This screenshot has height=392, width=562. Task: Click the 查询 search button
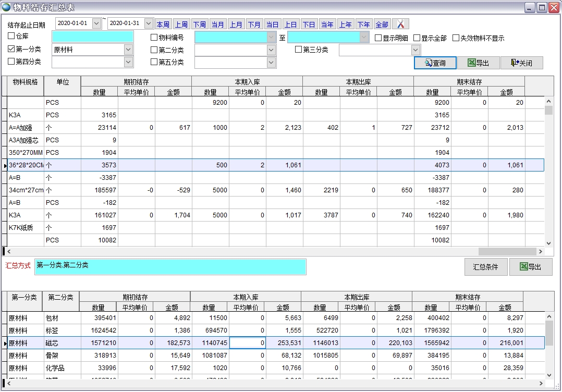point(435,63)
